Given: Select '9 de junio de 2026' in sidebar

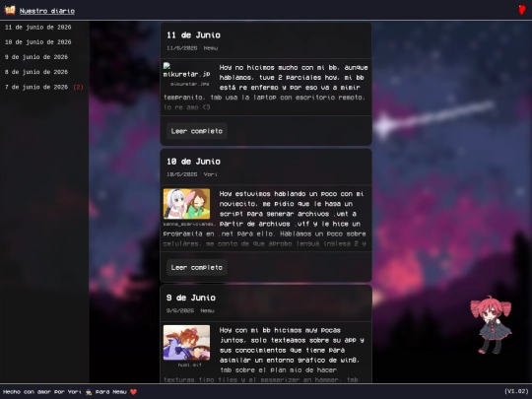Looking at the screenshot, I should point(36,57).
